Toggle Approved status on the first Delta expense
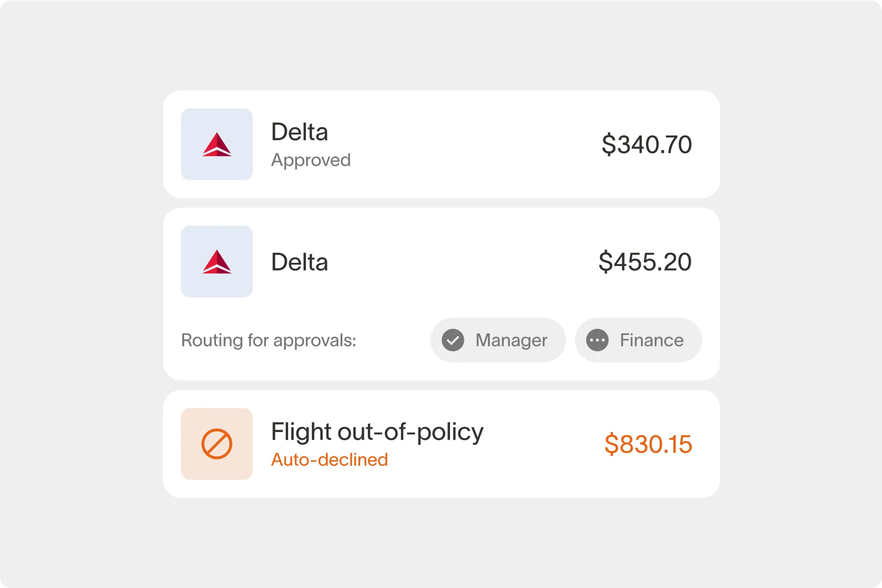 pyautogui.click(x=310, y=160)
